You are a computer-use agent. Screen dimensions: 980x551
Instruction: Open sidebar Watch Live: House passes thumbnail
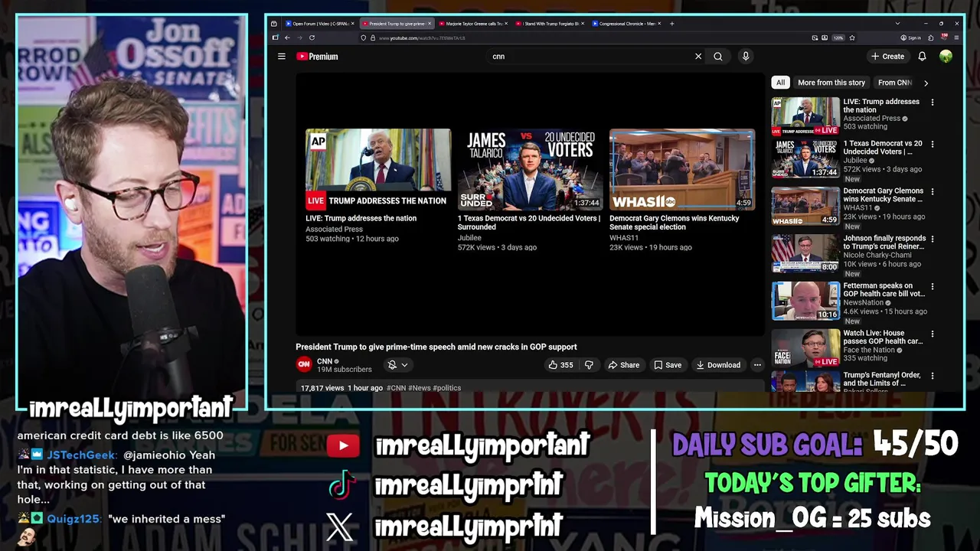pos(805,348)
